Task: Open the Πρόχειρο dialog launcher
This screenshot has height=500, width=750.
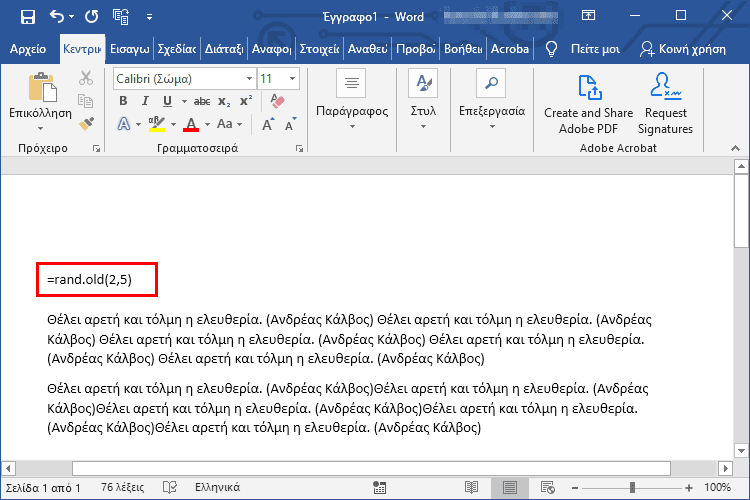Action: (96, 149)
